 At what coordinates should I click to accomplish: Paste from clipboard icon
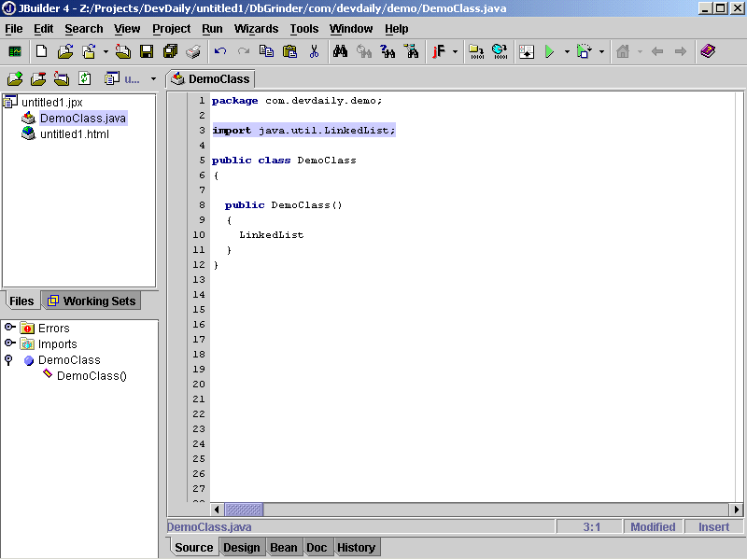[x=290, y=51]
